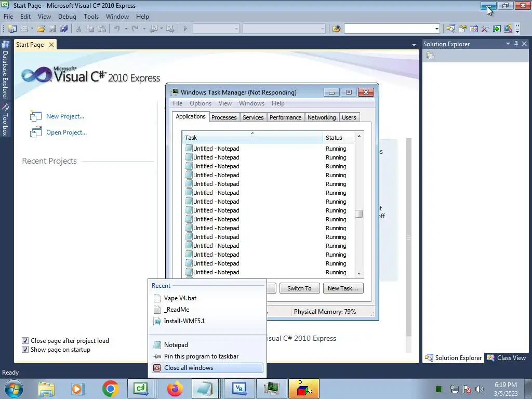Open the Tools menu in Visual C#

[x=91, y=16]
